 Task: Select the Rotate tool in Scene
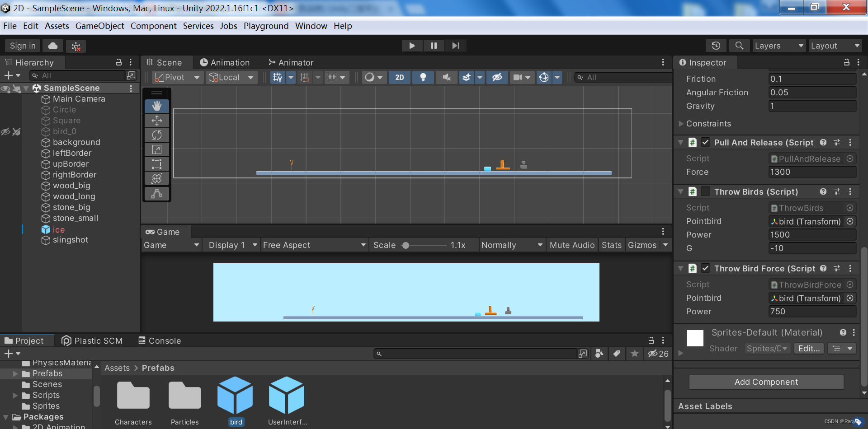[157, 135]
